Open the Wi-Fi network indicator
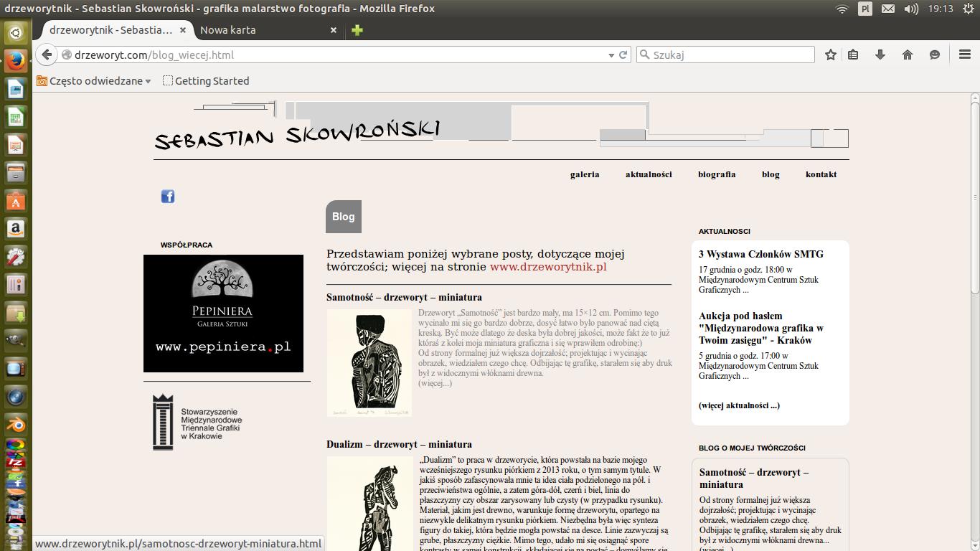The height and width of the screenshot is (551, 980). [x=842, y=9]
